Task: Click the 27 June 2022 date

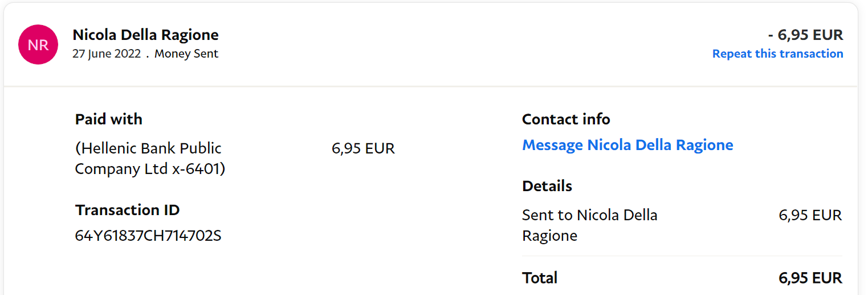Action: pyautogui.click(x=107, y=54)
